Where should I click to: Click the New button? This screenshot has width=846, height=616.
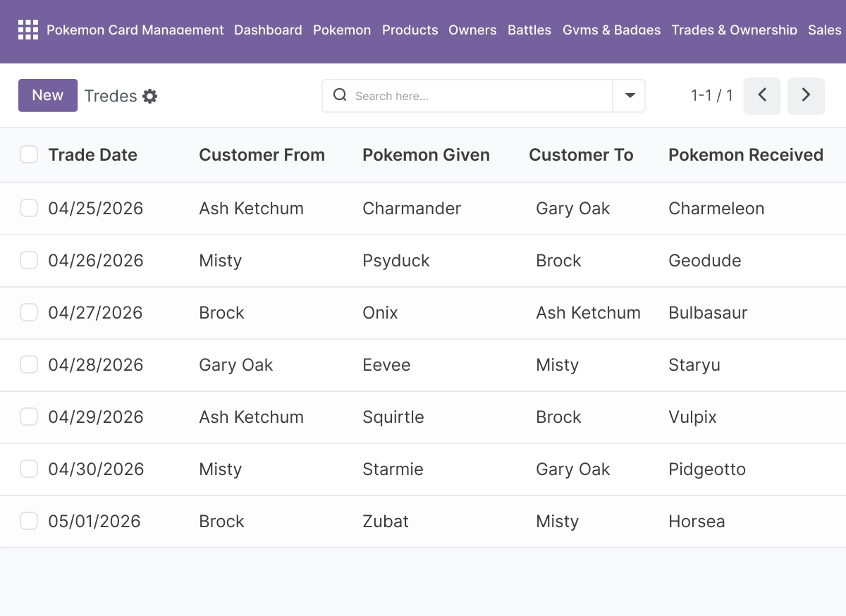pos(48,95)
